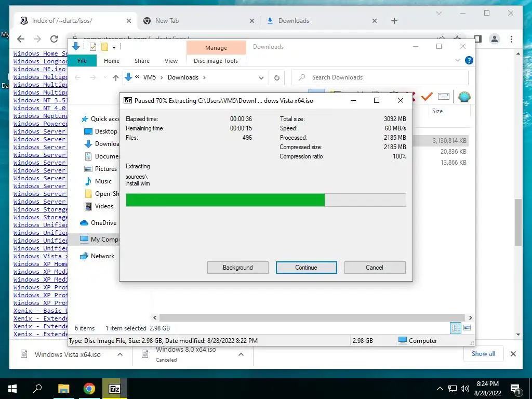The height and width of the screenshot is (399, 532).
Task: Close the Chrome downloads bar
Action: point(513,354)
